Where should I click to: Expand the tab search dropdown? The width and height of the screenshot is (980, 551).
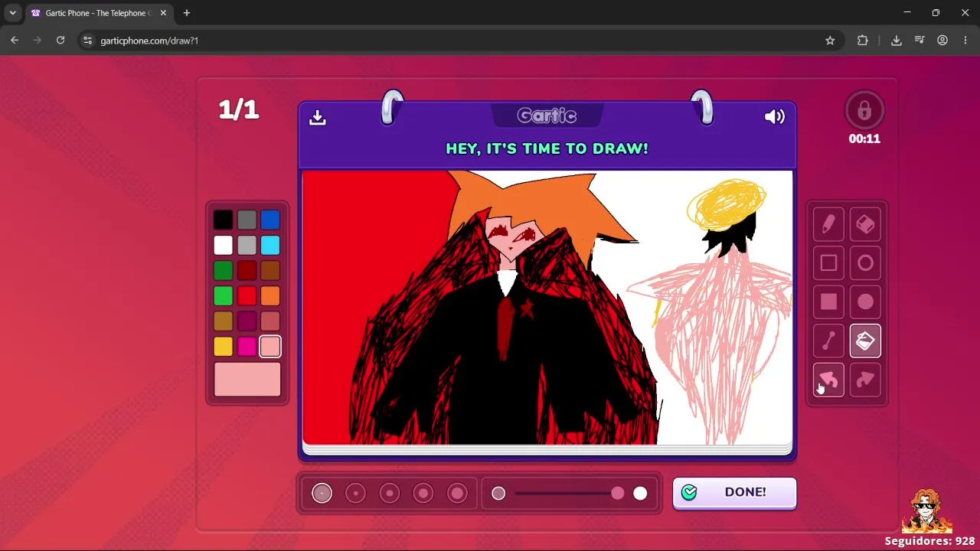(x=12, y=13)
